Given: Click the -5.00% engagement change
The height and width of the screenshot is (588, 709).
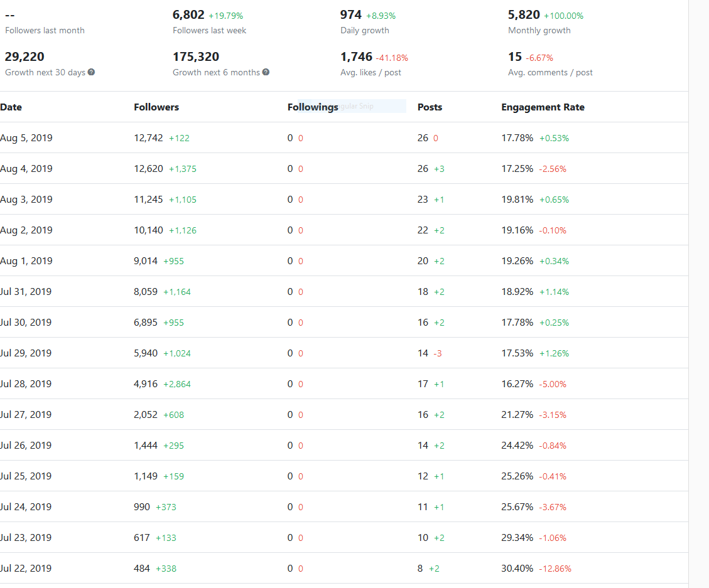Looking at the screenshot, I should [553, 384].
